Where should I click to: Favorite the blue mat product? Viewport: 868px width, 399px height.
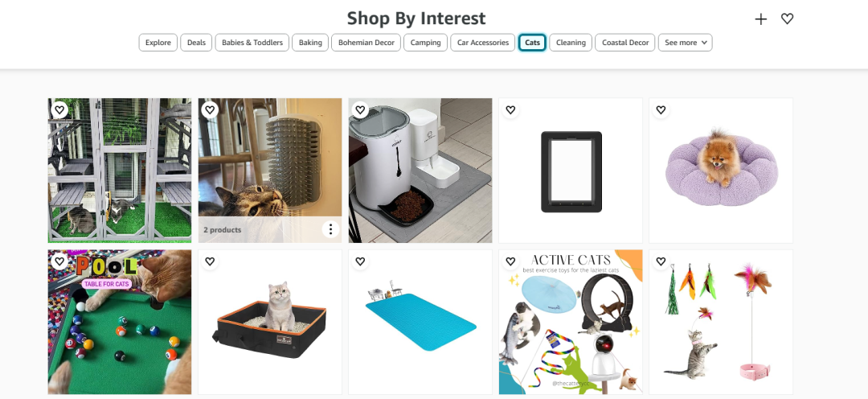coord(360,261)
